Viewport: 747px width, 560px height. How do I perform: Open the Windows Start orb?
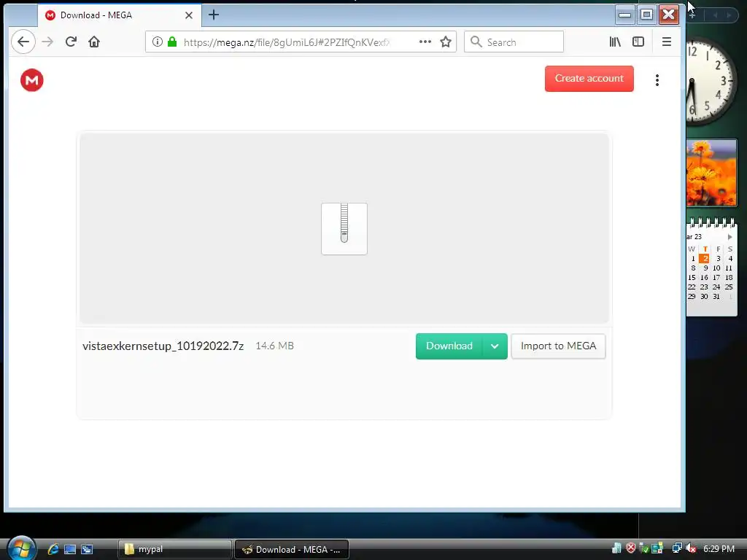tap(21, 548)
